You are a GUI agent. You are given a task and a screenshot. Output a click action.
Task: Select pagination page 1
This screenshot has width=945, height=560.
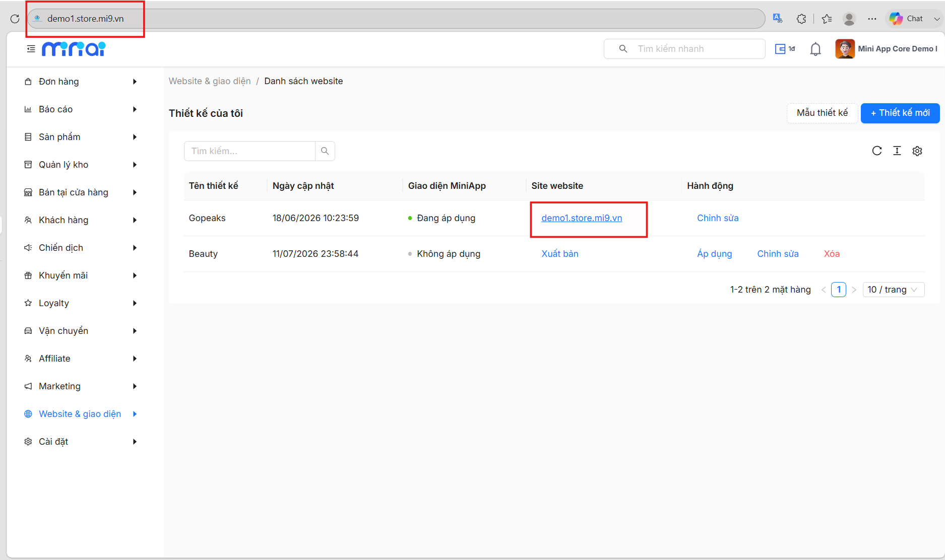[x=839, y=290]
